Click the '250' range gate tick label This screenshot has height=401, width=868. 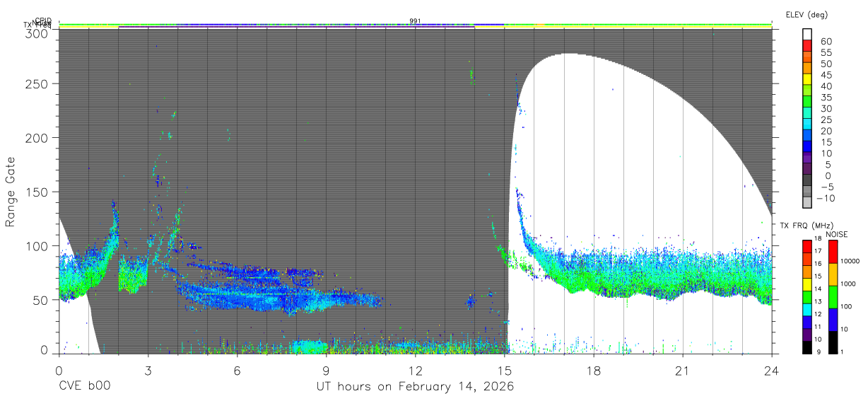(x=38, y=83)
